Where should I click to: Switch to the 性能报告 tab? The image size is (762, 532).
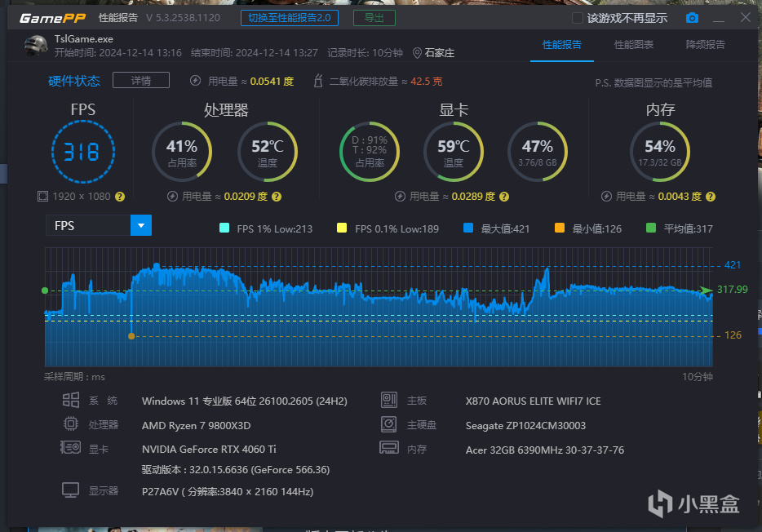(562, 45)
